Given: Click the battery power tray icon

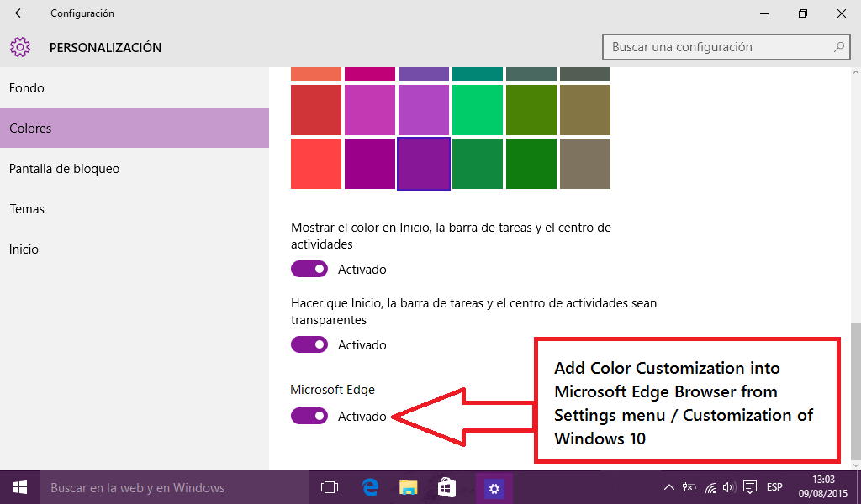Looking at the screenshot, I should [689, 487].
